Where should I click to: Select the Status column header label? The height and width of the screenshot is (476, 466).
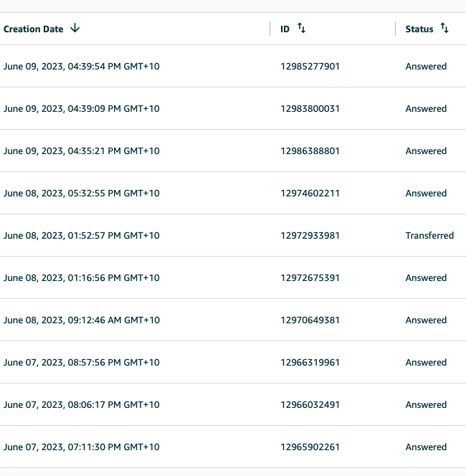point(419,29)
